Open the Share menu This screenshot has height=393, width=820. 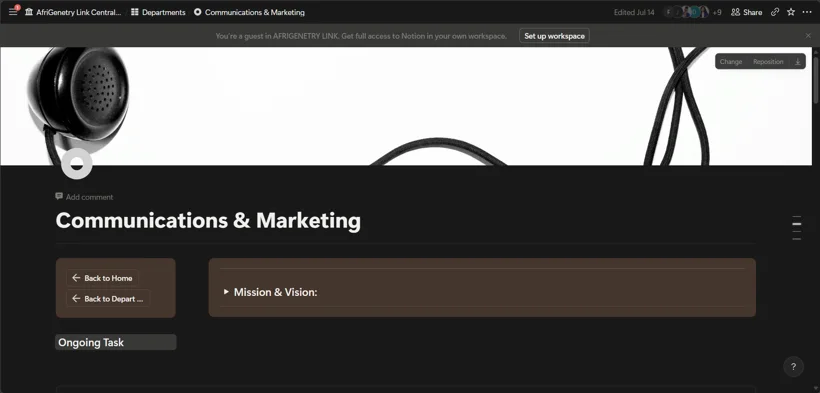click(746, 12)
